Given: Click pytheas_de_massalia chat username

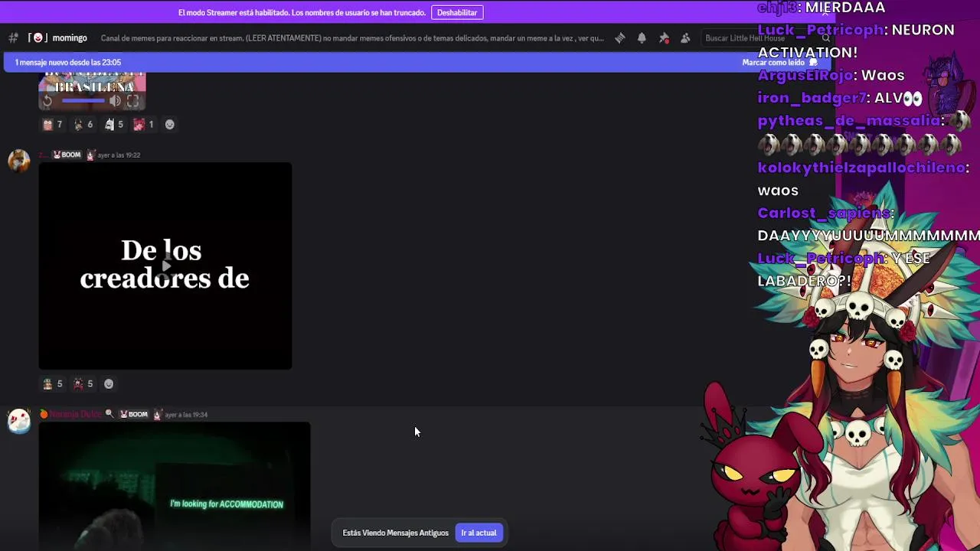Looking at the screenshot, I should tap(848, 121).
